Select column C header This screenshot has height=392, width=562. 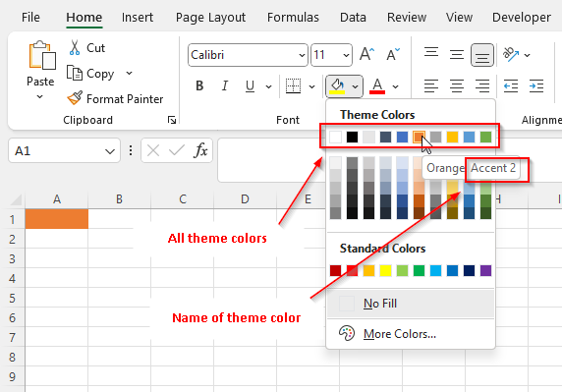[183, 199]
